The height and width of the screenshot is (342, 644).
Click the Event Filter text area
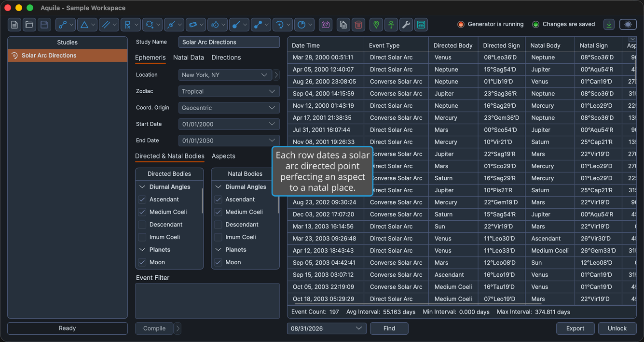coord(207,301)
